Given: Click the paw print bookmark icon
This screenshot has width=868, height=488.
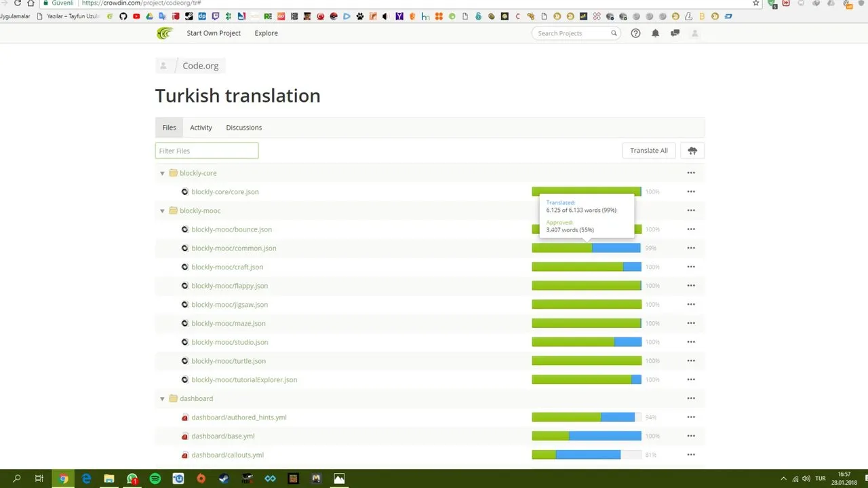Looking at the screenshot, I should point(360,16).
